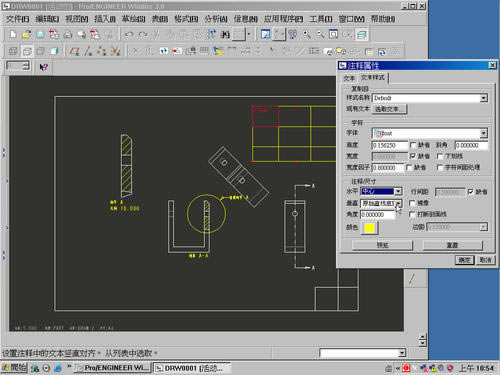Screen dimensions: 500x375
Task: Click the Open folder icon
Action: click(27, 34)
